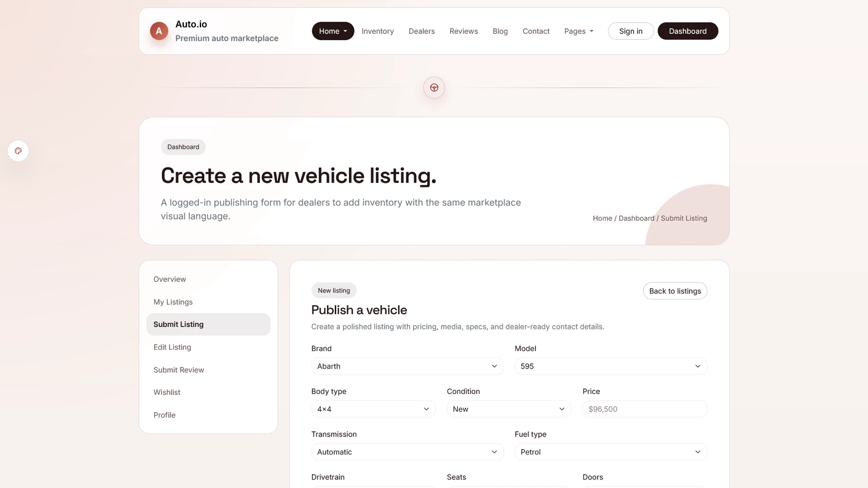The height and width of the screenshot is (488, 868).
Task: Expand the Pages dropdown menu
Action: (579, 31)
